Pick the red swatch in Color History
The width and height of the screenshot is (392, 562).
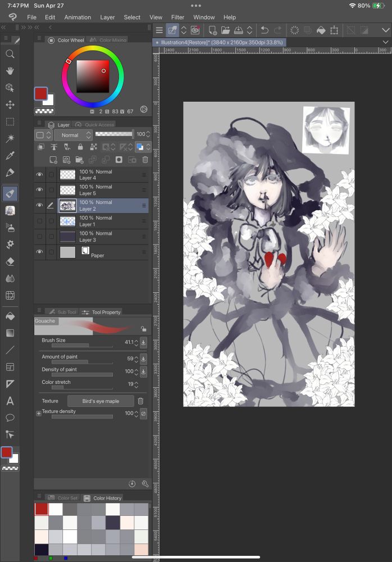coord(41,509)
